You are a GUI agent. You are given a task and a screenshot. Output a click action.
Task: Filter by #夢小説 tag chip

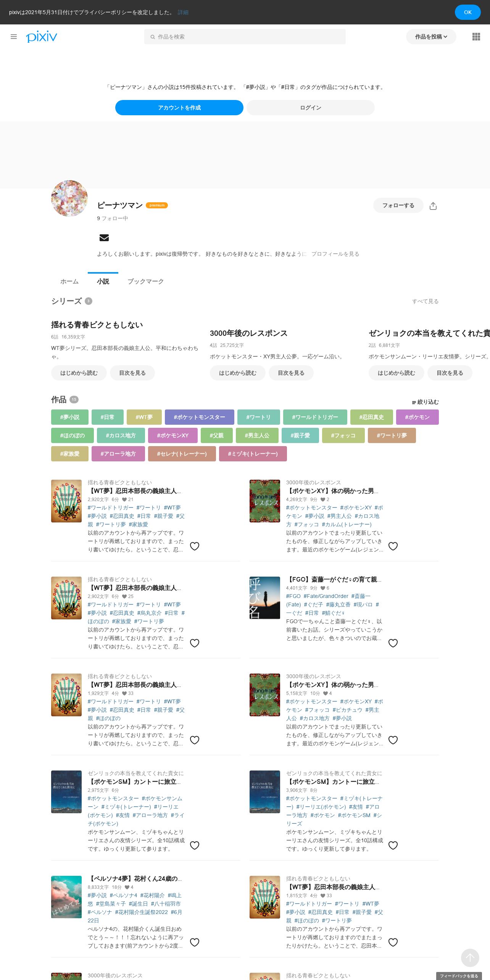pos(70,417)
